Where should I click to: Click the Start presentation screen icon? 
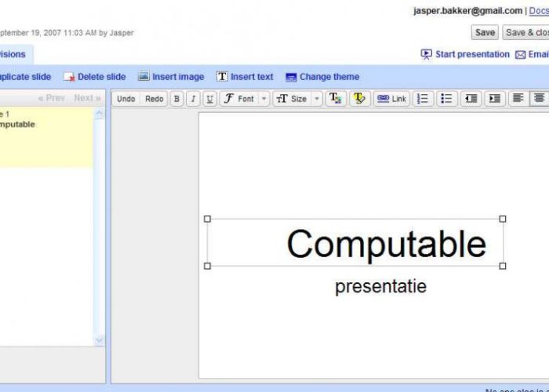click(x=426, y=55)
